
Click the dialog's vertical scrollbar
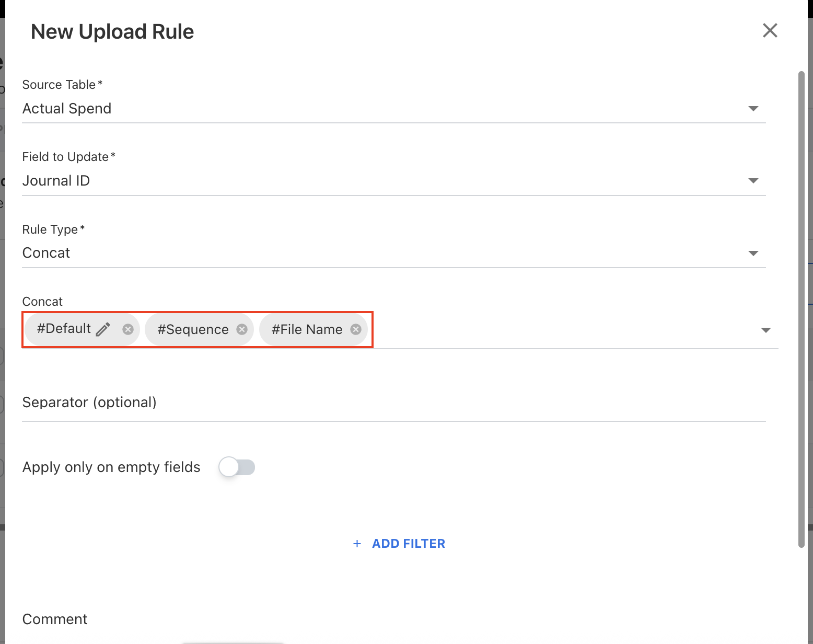(802, 308)
